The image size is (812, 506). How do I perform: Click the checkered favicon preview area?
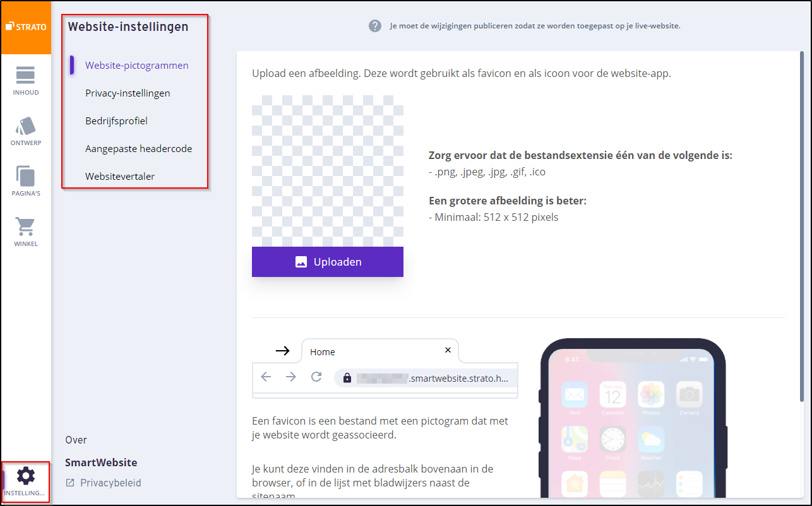tap(327, 171)
